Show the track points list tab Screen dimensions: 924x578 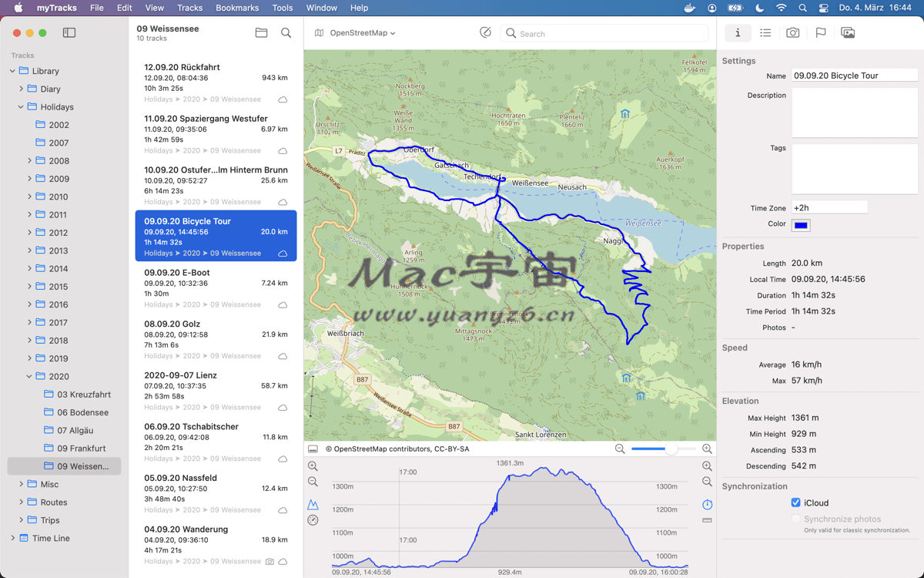pyautogui.click(x=765, y=33)
